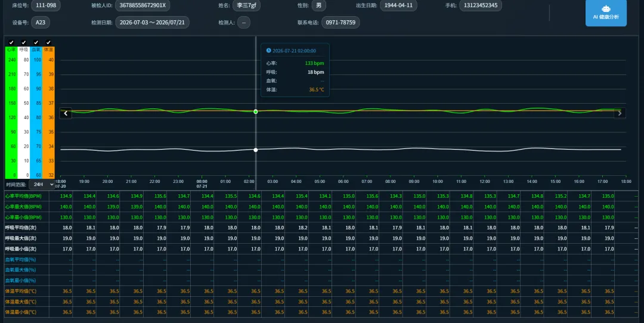The image size is (644, 323).
Task: Click the 床位号 field 111-098
Action: [46, 5]
